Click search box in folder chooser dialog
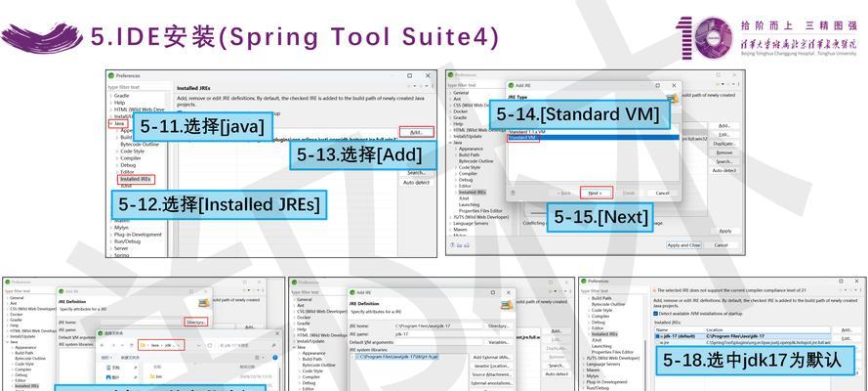This screenshot has height=391, width=868. (247, 345)
